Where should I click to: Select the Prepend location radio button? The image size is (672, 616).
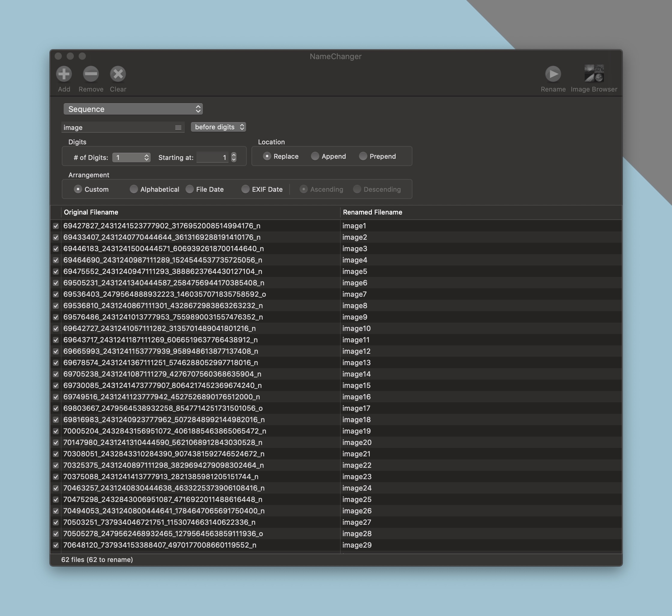363,156
